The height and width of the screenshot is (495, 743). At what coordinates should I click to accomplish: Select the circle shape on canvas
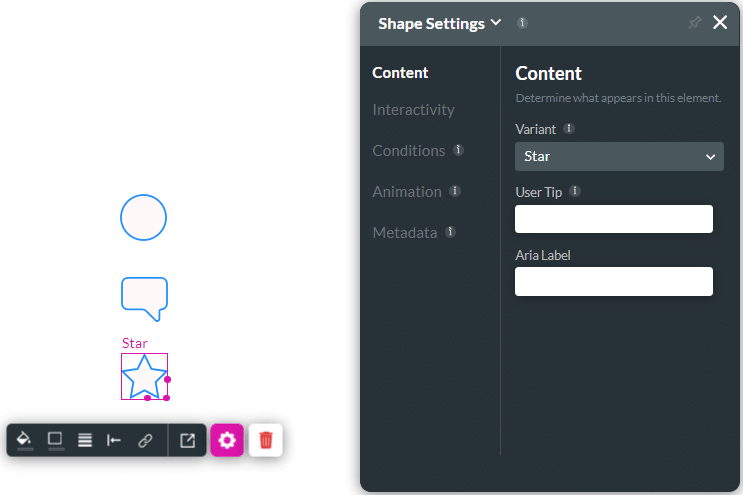[144, 217]
